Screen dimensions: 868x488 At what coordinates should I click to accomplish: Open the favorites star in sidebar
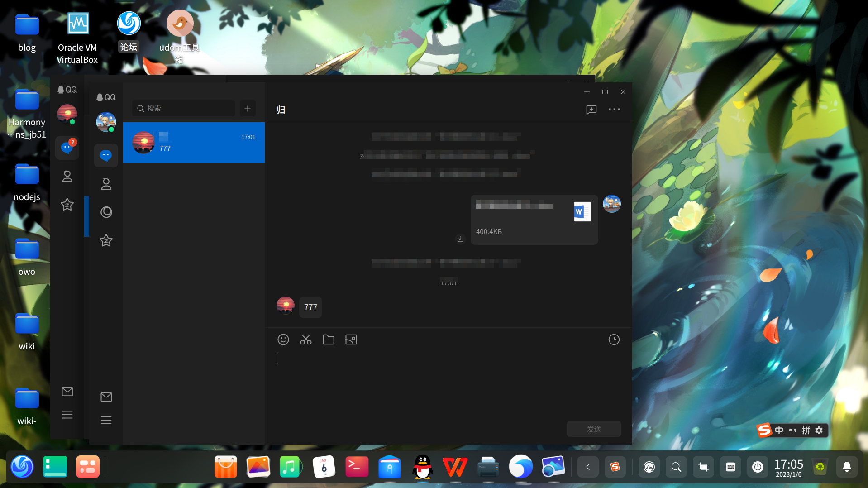point(106,240)
